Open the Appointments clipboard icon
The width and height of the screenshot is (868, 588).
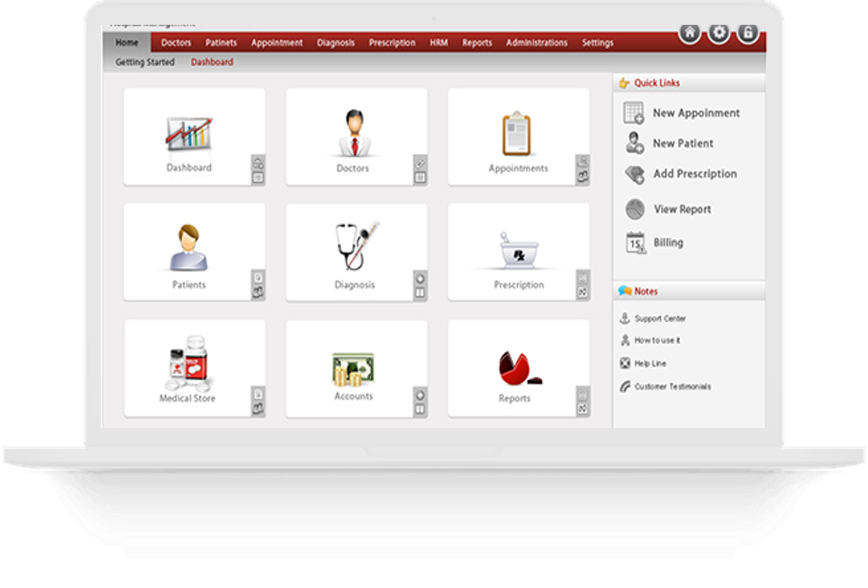[x=517, y=134]
